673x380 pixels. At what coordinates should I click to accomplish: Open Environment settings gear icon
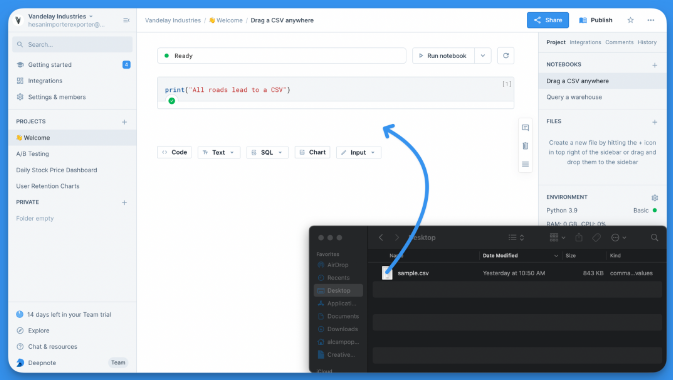(655, 198)
